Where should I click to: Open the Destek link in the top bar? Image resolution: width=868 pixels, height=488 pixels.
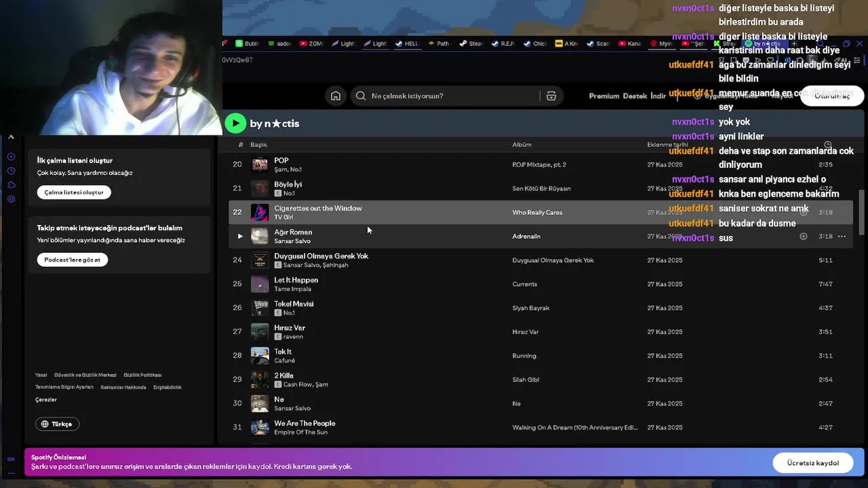click(x=635, y=96)
